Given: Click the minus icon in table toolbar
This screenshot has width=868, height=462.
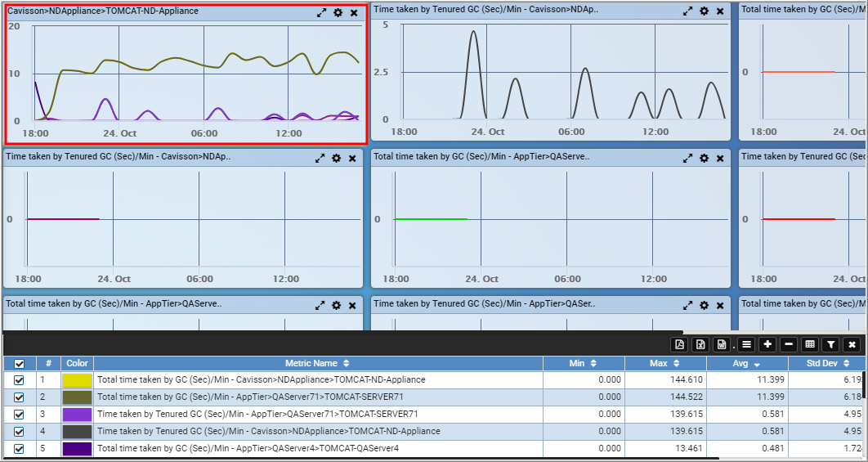Looking at the screenshot, I should pyautogui.click(x=787, y=345).
